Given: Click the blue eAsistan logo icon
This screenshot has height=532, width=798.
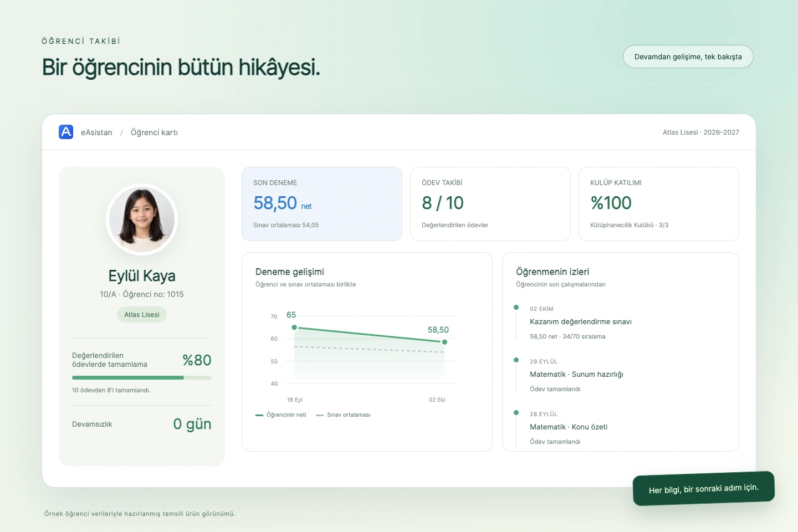Looking at the screenshot, I should click(66, 132).
